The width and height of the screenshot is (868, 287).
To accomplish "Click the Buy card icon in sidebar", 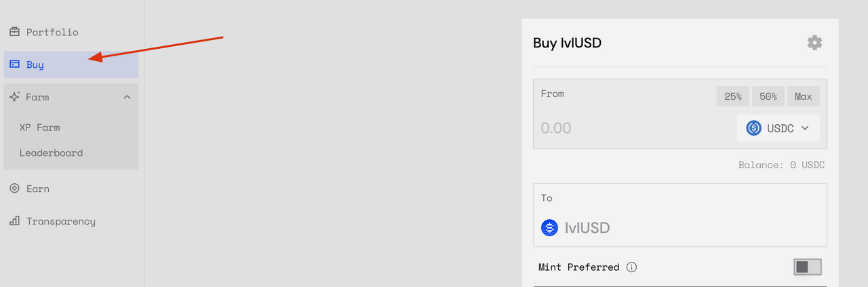I will tap(14, 64).
